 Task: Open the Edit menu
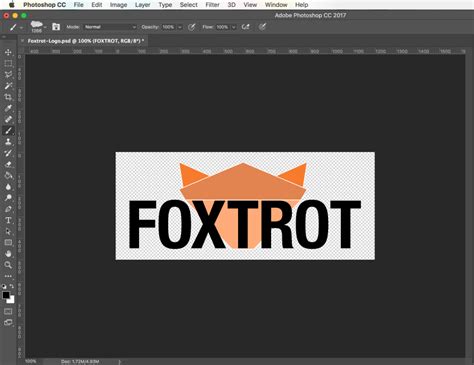(x=97, y=5)
